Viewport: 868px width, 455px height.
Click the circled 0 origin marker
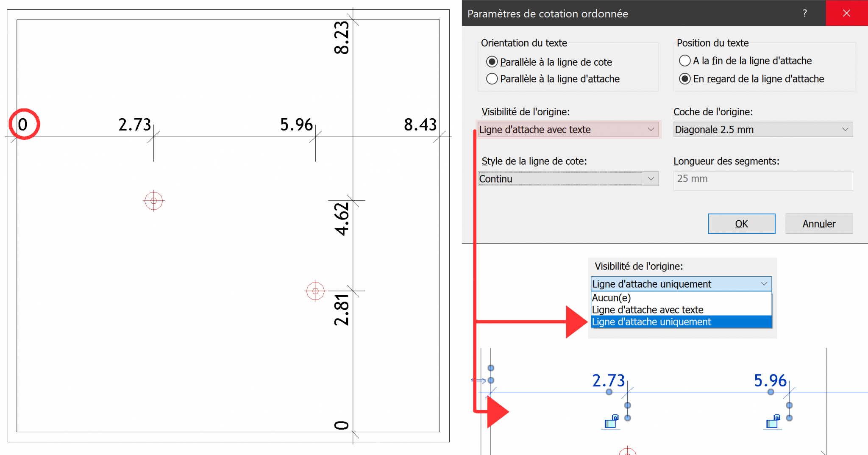pos(24,124)
